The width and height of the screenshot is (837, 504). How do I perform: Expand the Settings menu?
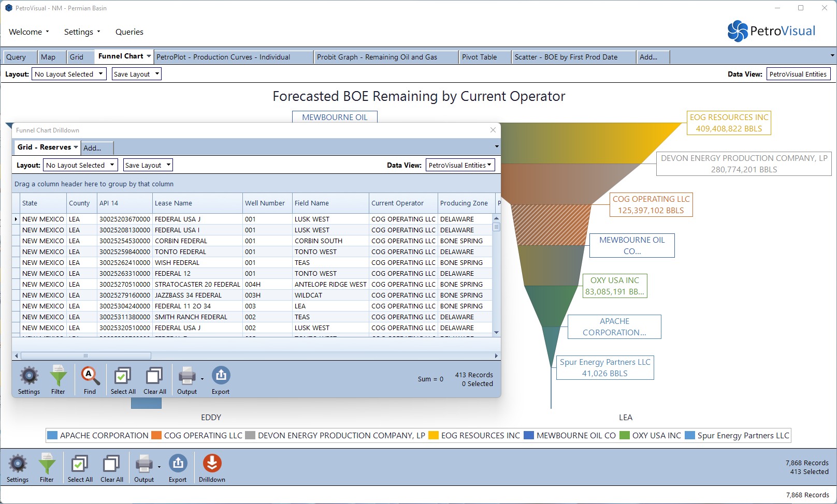click(82, 32)
